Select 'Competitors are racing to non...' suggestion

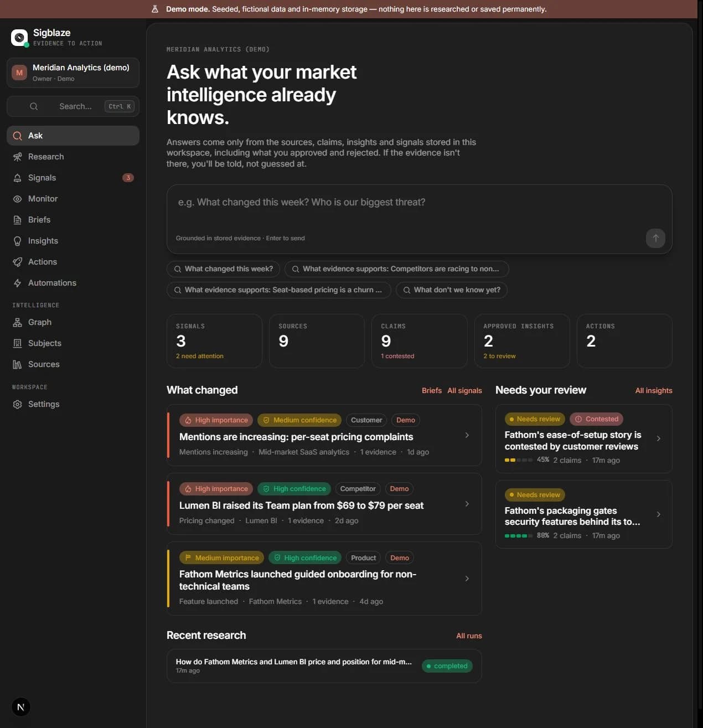pos(397,269)
